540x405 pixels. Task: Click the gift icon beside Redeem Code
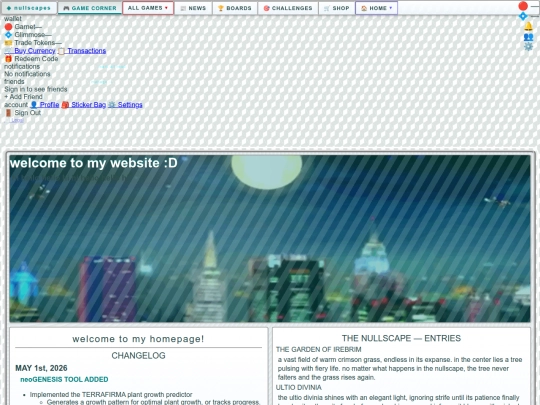coord(8,59)
